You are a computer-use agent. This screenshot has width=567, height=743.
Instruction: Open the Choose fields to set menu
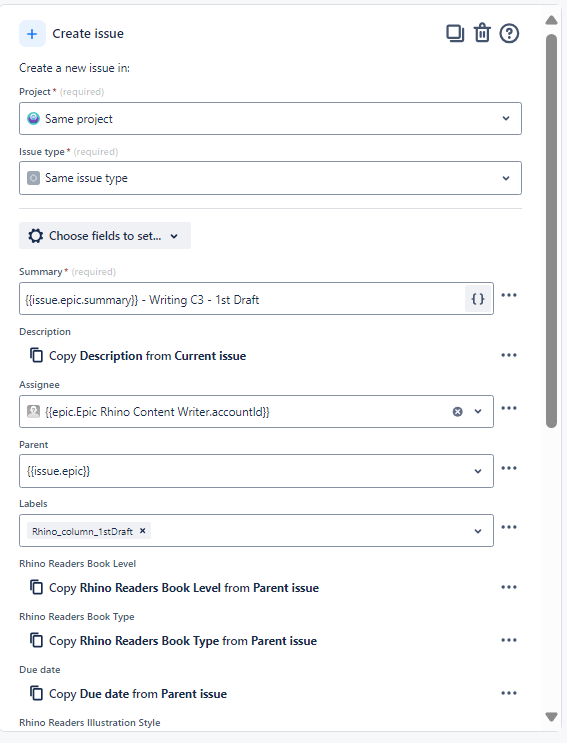(x=105, y=236)
